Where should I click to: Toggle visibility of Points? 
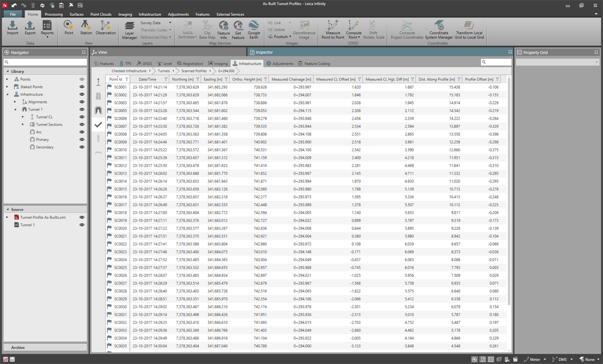coord(82,79)
